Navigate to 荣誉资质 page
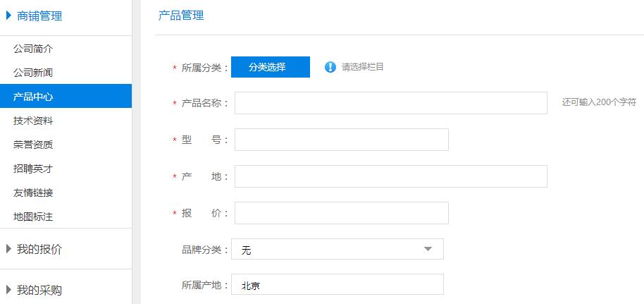The height and width of the screenshot is (304, 644). [33, 145]
